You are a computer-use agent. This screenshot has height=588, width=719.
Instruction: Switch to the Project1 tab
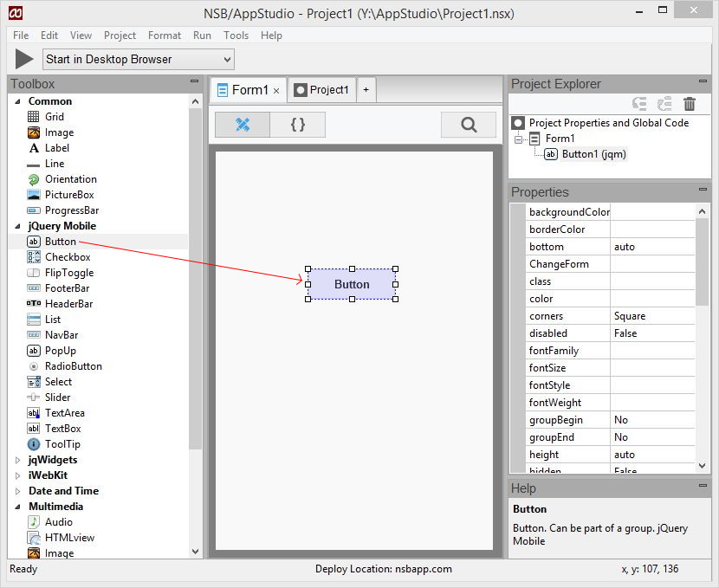point(321,90)
